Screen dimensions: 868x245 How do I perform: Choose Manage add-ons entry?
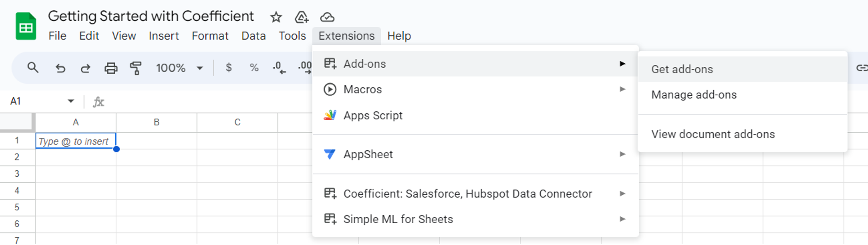tap(694, 95)
